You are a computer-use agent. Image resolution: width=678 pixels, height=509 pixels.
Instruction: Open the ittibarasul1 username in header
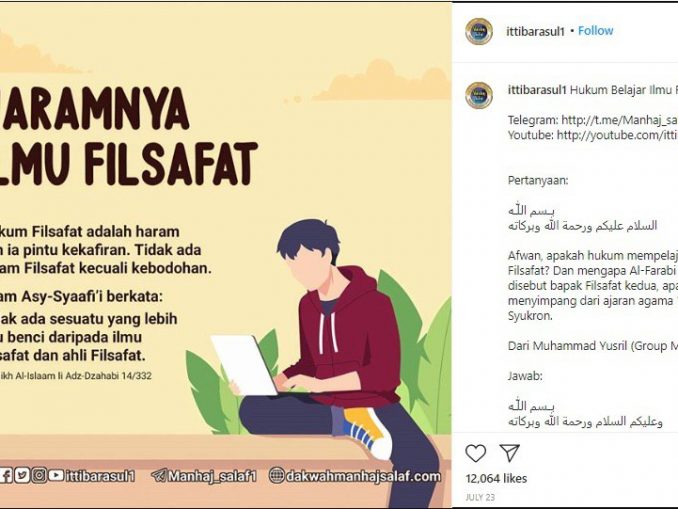click(535, 31)
